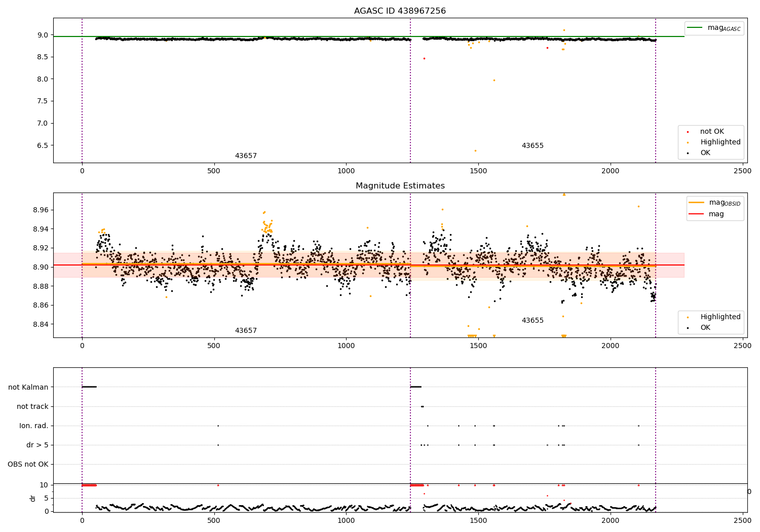Click the 7.0 y-axis tick label
The image size is (760, 532).
(x=43, y=123)
